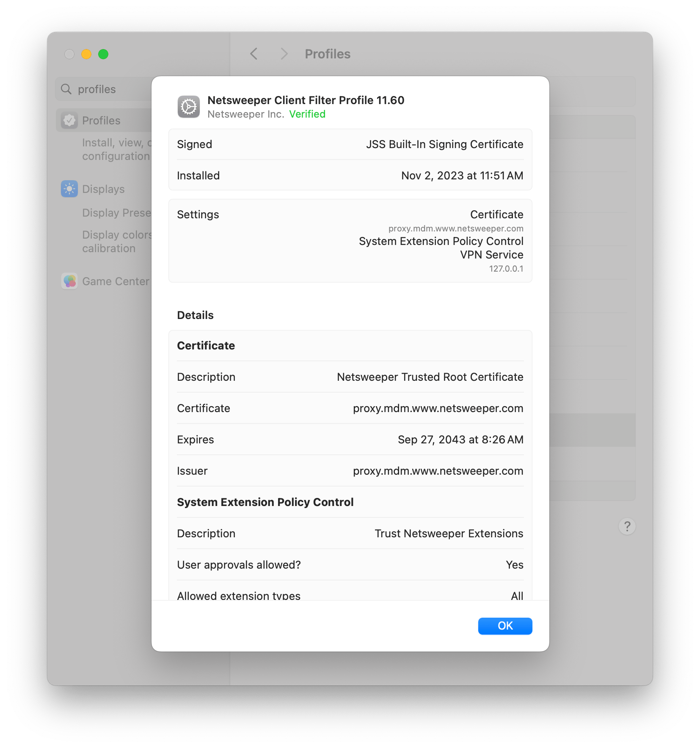Click the Game Center icon
Viewport: 700px width, 748px height.
[x=69, y=281]
